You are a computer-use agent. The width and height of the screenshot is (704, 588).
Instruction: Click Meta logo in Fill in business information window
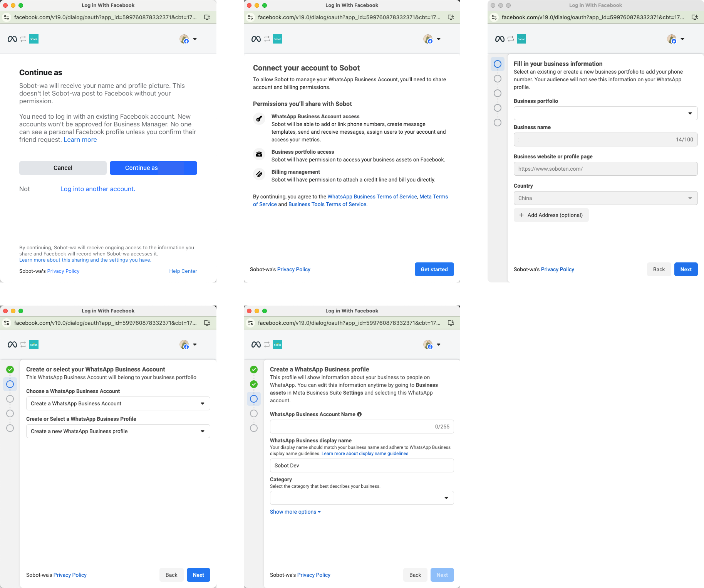tap(500, 39)
